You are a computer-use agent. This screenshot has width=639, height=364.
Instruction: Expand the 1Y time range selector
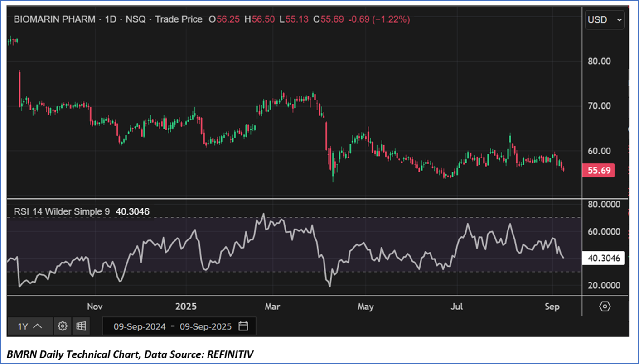(30, 326)
